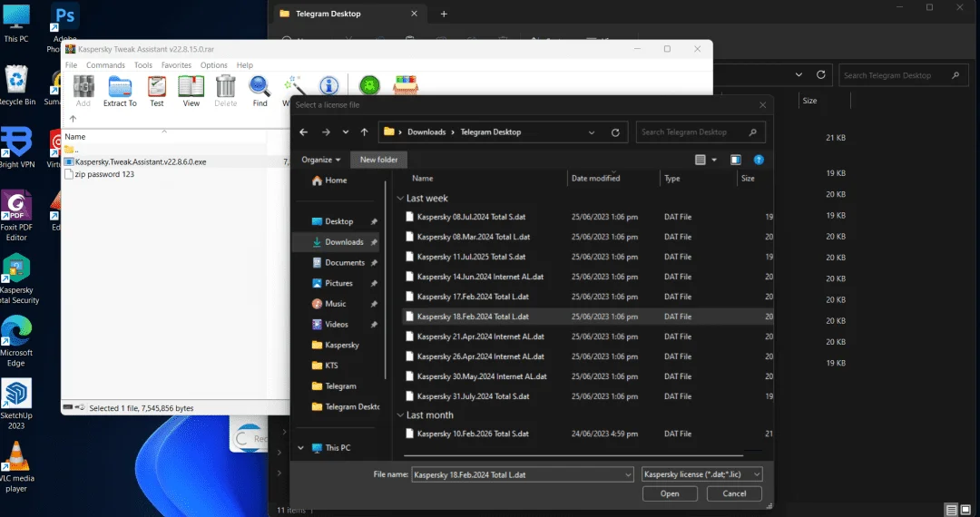Open This PC desktop icon

click(x=16, y=23)
